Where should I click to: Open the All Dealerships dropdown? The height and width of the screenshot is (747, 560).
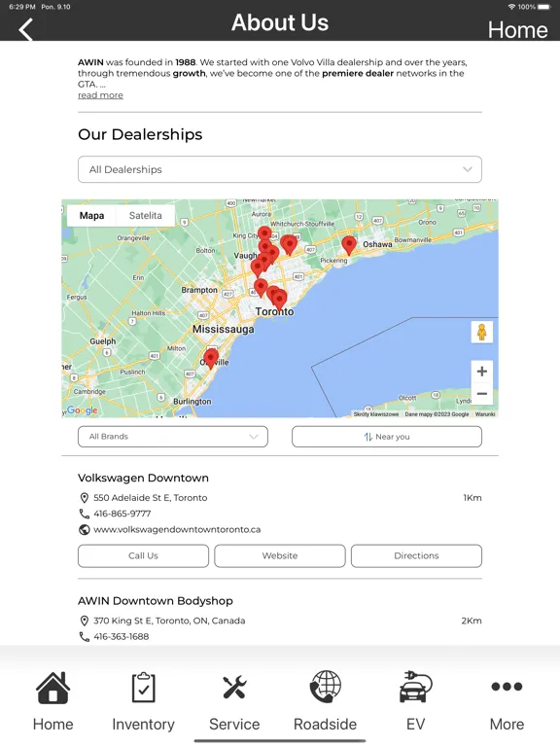(x=280, y=169)
